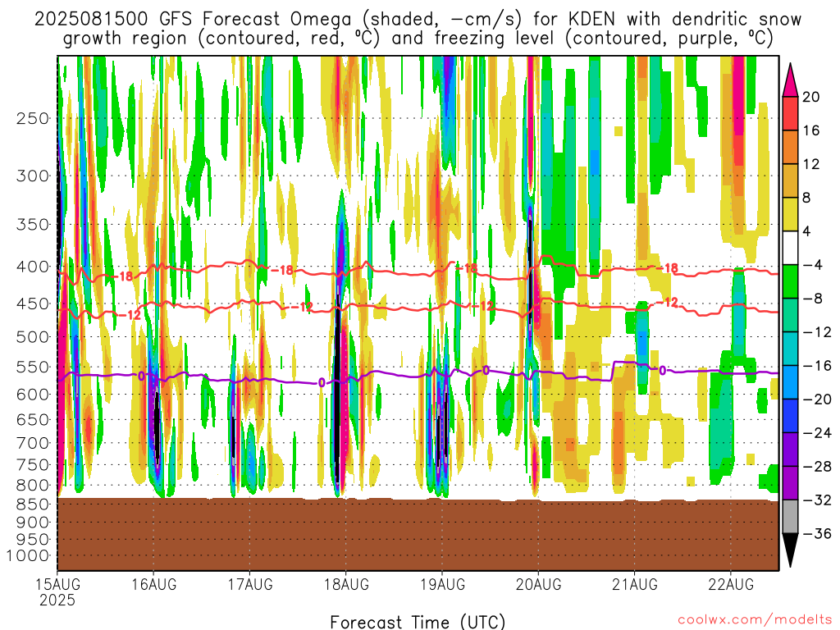Click the -36 value on the colorbar
840x630 pixels.
click(816, 533)
